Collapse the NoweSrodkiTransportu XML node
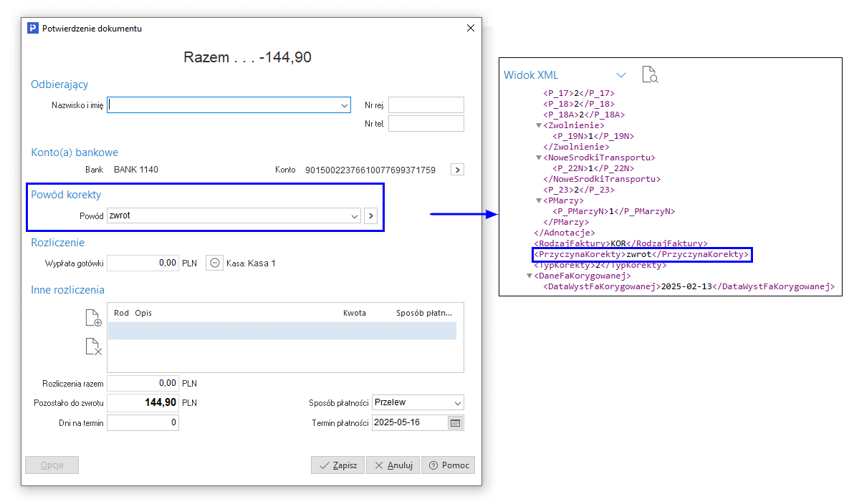 click(x=538, y=157)
